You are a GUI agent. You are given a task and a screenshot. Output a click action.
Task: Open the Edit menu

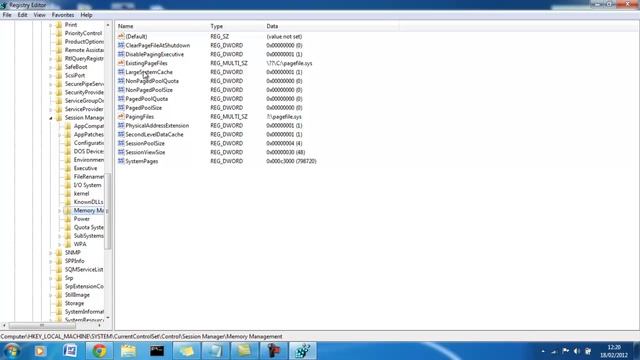click(x=22, y=15)
